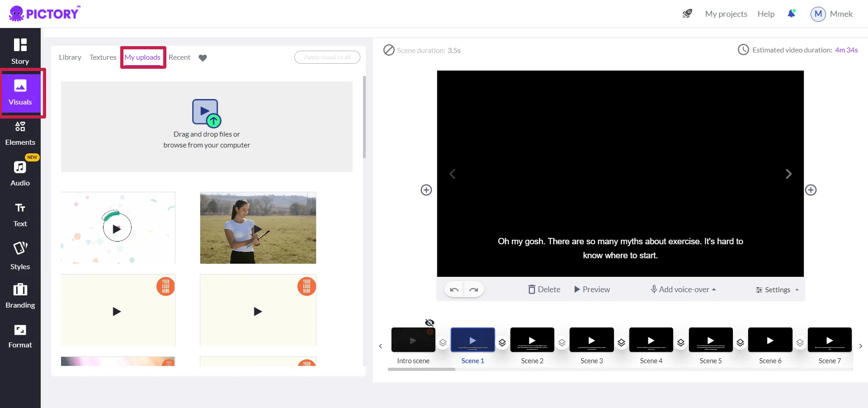This screenshot has height=408, width=868.
Task: Click the estimated duration clock icon
Action: 743,50
